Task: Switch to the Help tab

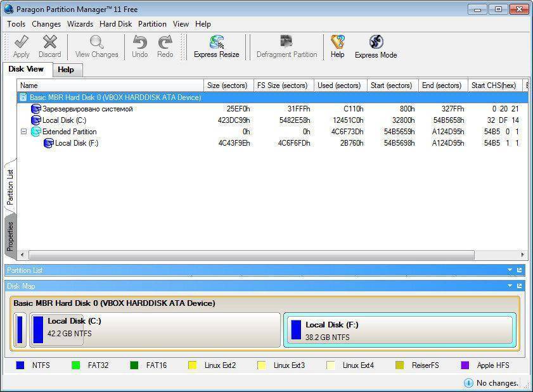Action: [x=66, y=70]
